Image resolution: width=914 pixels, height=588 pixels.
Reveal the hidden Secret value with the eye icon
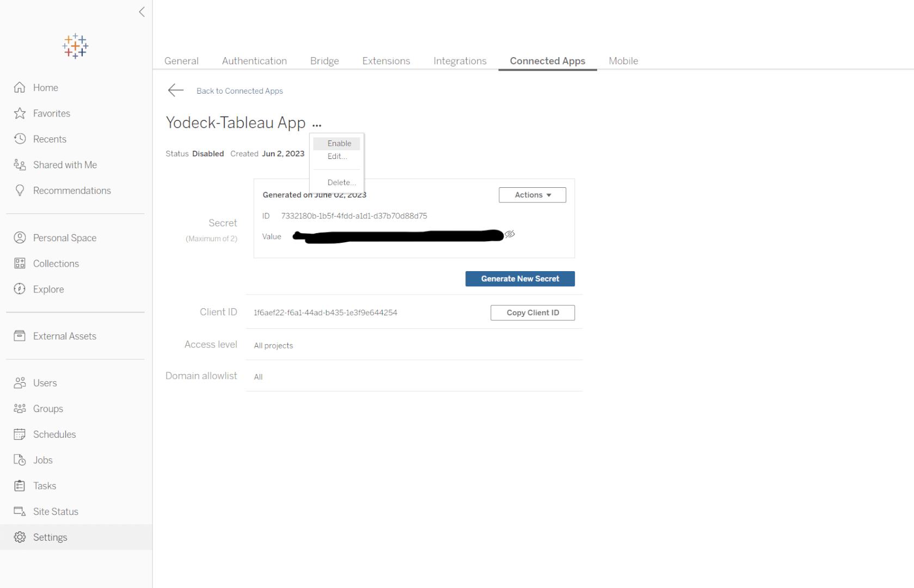tap(510, 235)
